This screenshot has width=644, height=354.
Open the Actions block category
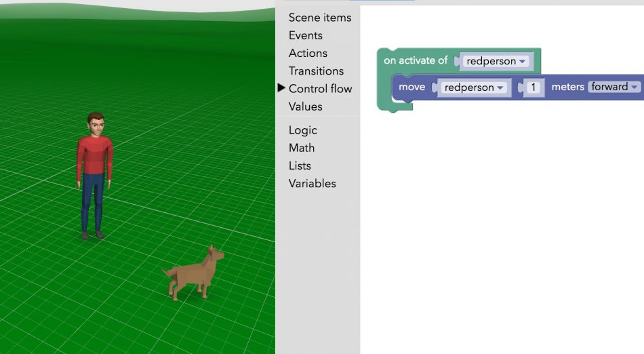pyautogui.click(x=308, y=53)
